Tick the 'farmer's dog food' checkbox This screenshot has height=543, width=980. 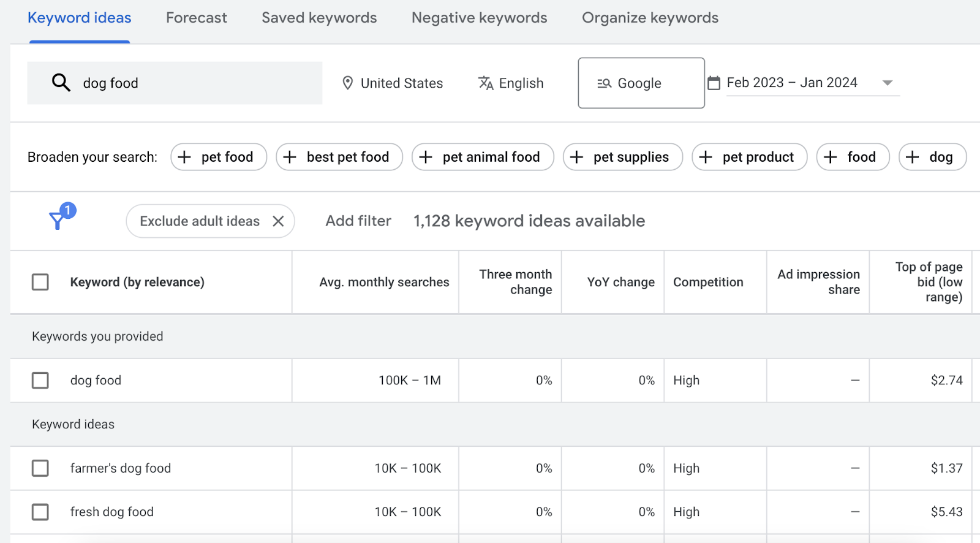coord(40,468)
